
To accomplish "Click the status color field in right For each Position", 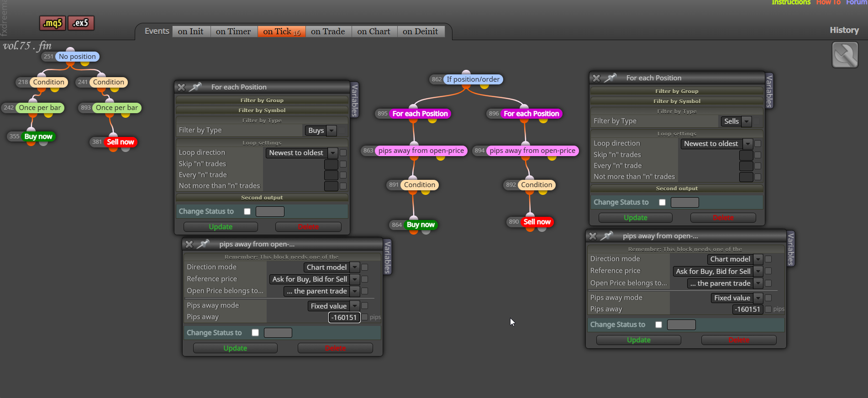I will tap(684, 202).
